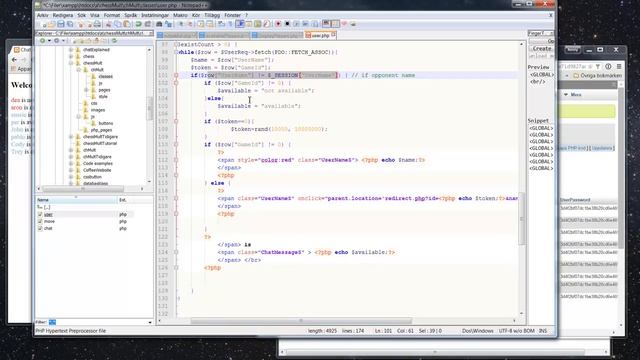Click the folder tree horizontal scrollbar
The image size is (640, 360).
tap(83, 189)
